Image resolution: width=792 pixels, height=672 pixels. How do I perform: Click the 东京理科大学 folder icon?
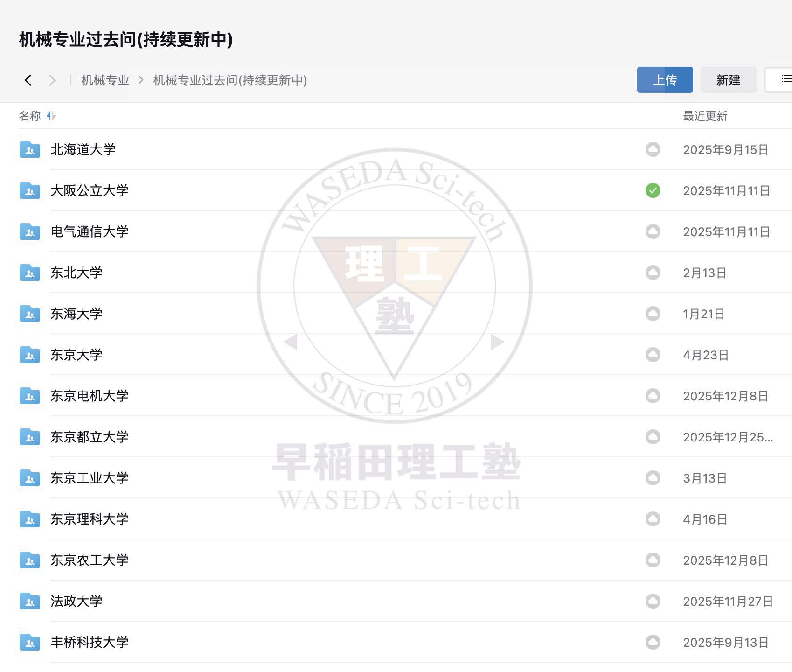click(30, 519)
